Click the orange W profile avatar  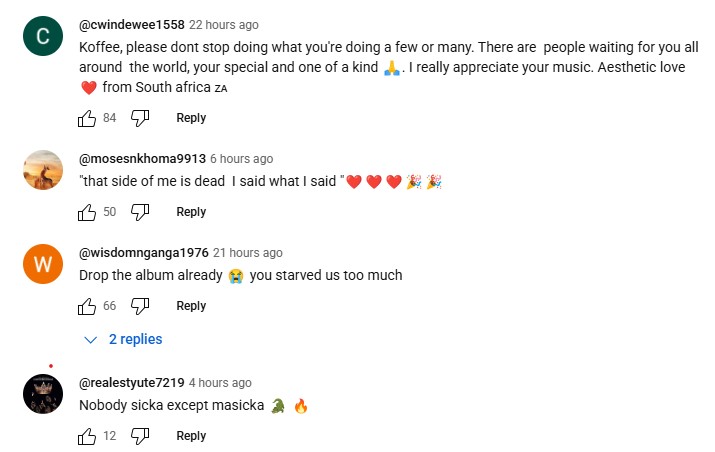coord(42,264)
